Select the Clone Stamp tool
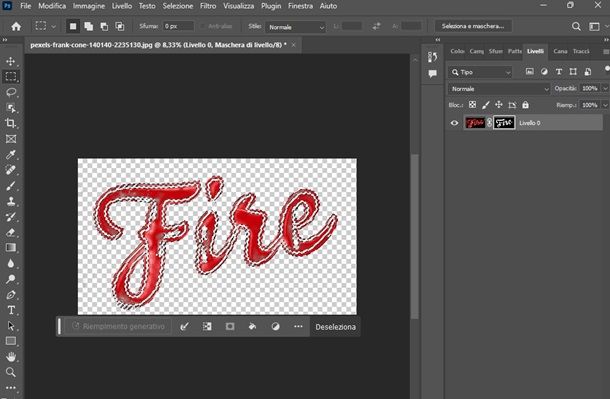 coord(11,201)
